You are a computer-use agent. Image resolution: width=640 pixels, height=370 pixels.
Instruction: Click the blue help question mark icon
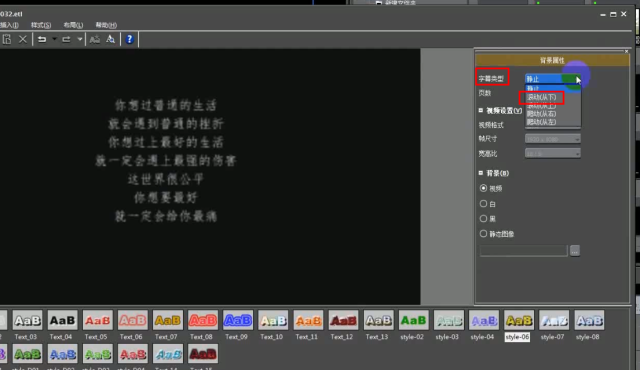click(x=129, y=39)
